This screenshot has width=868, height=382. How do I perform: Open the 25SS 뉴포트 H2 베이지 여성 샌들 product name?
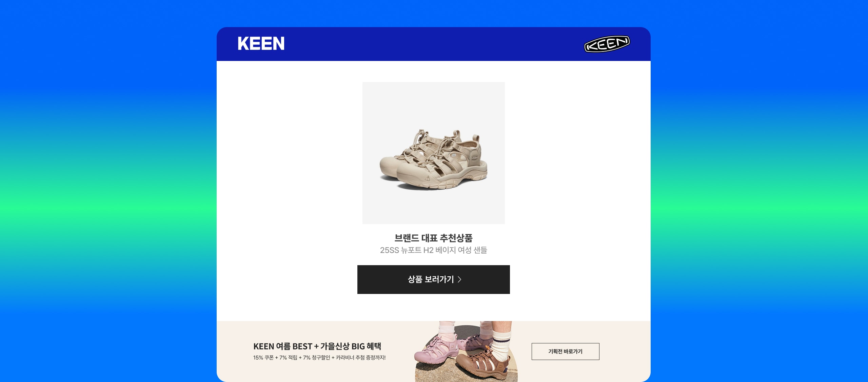tap(433, 250)
